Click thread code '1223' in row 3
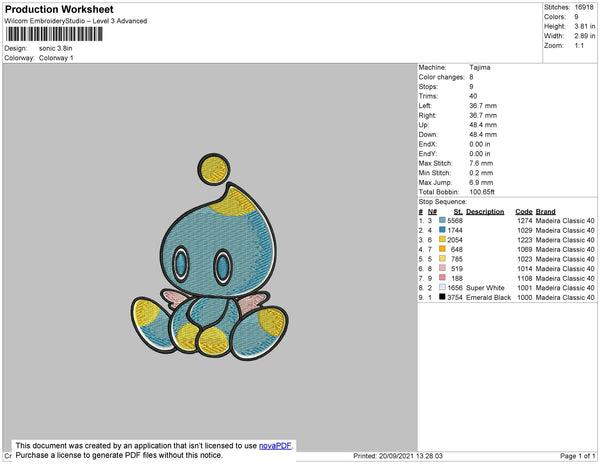The image size is (600, 464). point(525,240)
